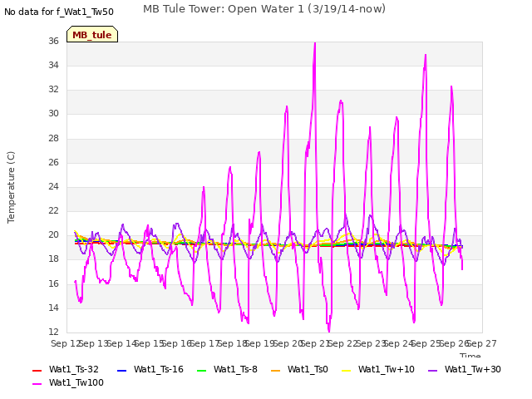Click the magenta trough near 12 degrees
The image size is (532, 399).
pyautogui.click(x=329, y=331)
